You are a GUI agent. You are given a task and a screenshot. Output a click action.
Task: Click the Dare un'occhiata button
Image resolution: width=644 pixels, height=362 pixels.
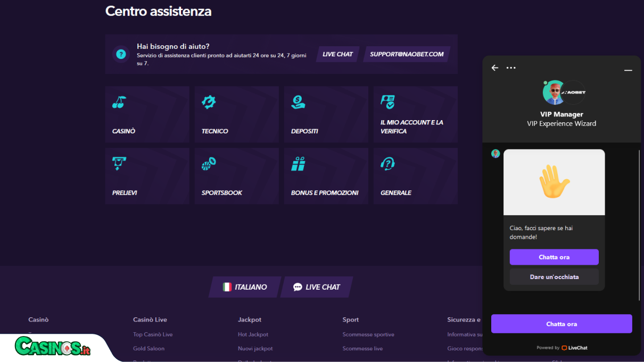pyautogui.click(x=554, y=277)
